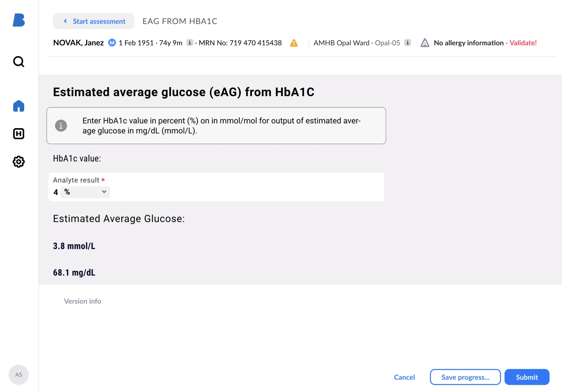Open the hospital H icon in sidebar
This screenshot has width=562, height=392.
pos(19,134)
